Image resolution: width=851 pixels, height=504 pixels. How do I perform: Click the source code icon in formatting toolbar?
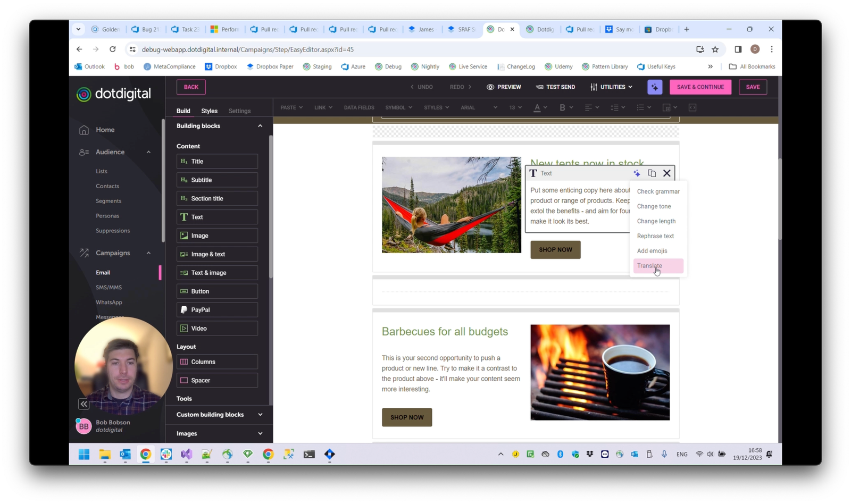[692, 107]
